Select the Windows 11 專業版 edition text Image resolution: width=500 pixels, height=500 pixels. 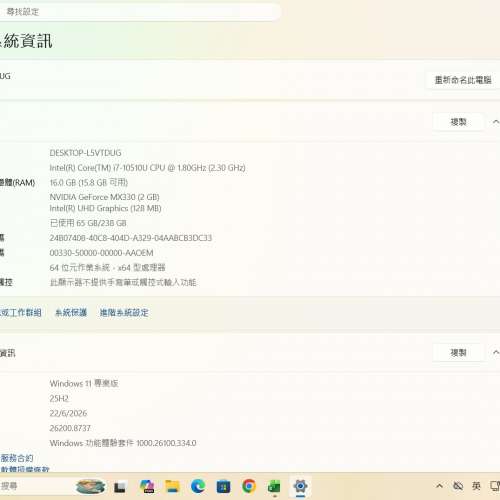[x=84, y=384]
